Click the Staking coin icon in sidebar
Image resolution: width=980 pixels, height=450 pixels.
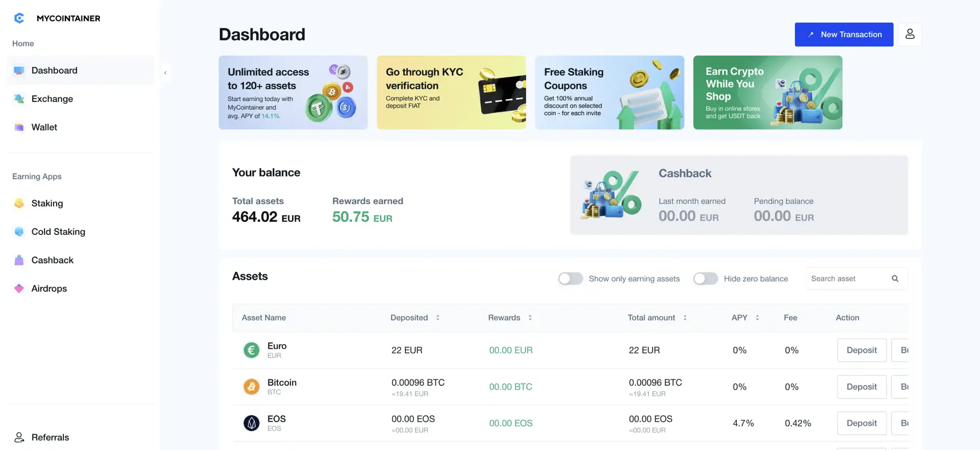tap(19, 203)
